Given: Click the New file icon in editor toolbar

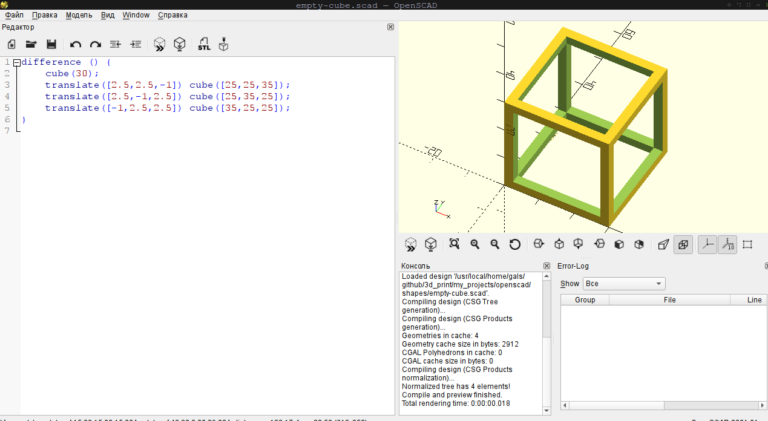Looking at the screenshot, I should pyautogui.click(x=12, y=45).
